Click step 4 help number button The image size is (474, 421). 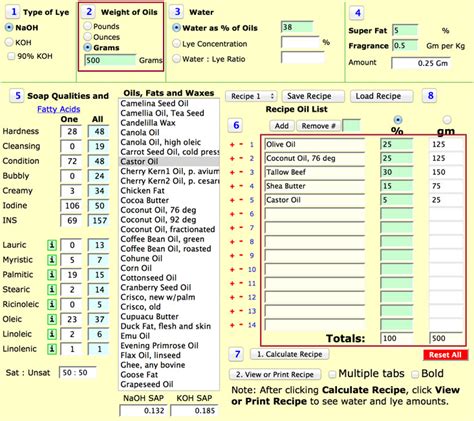357,13
